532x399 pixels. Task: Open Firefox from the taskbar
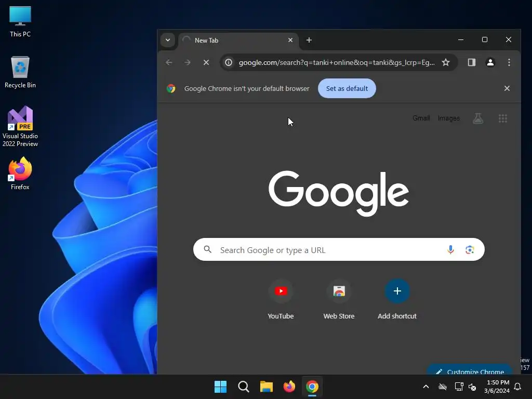click(289, 387)
